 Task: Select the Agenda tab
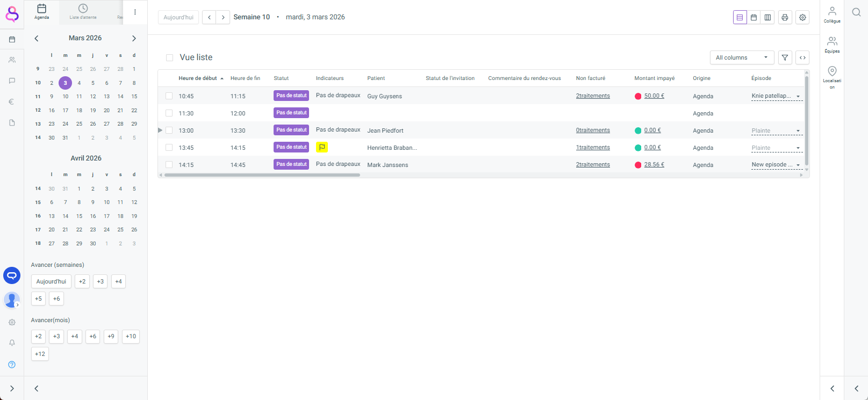[41, 12]
